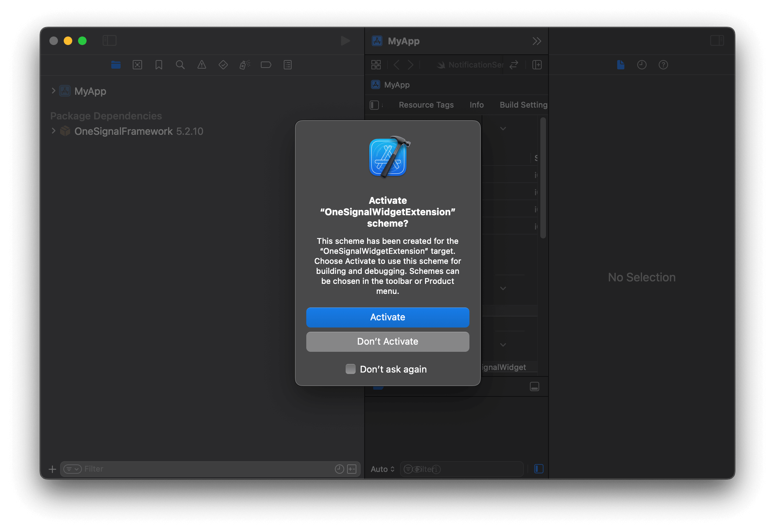Click the Run play button
Screen dimensions: 775x532
click(345, 41)
